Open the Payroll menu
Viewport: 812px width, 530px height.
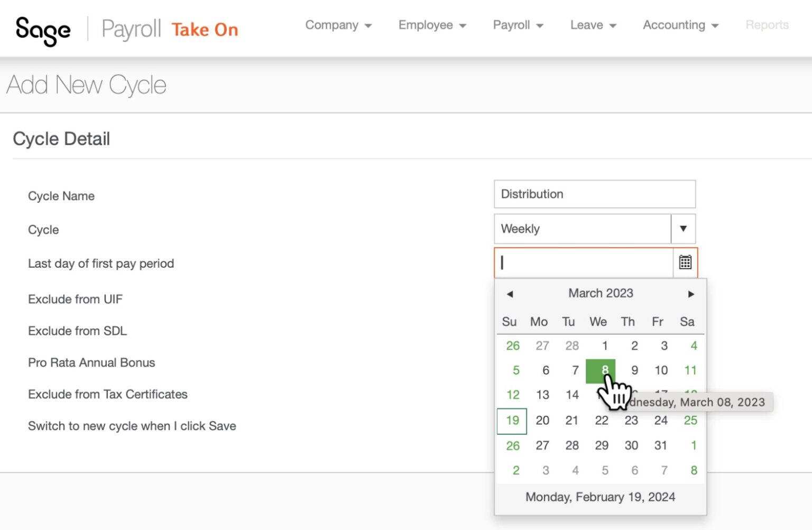[512, 25]
